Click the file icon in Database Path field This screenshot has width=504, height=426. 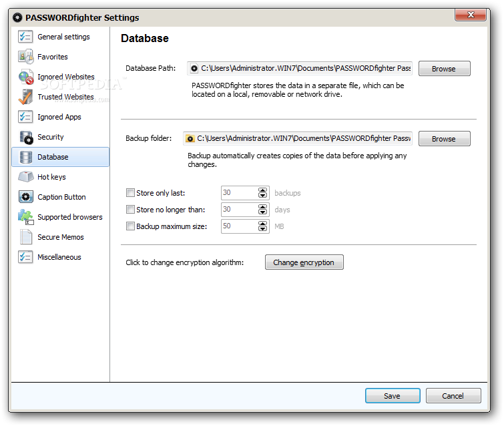pyautogui.click(x=194, y=69)
